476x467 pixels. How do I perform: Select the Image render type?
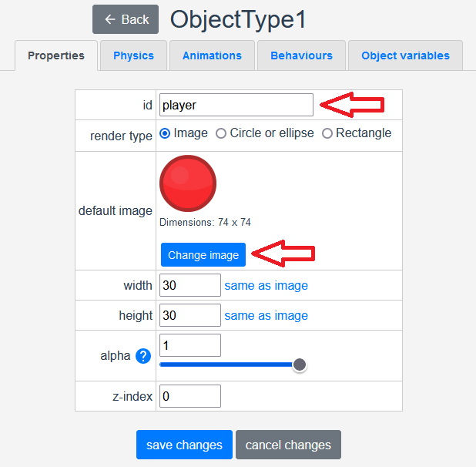(165, 133)
